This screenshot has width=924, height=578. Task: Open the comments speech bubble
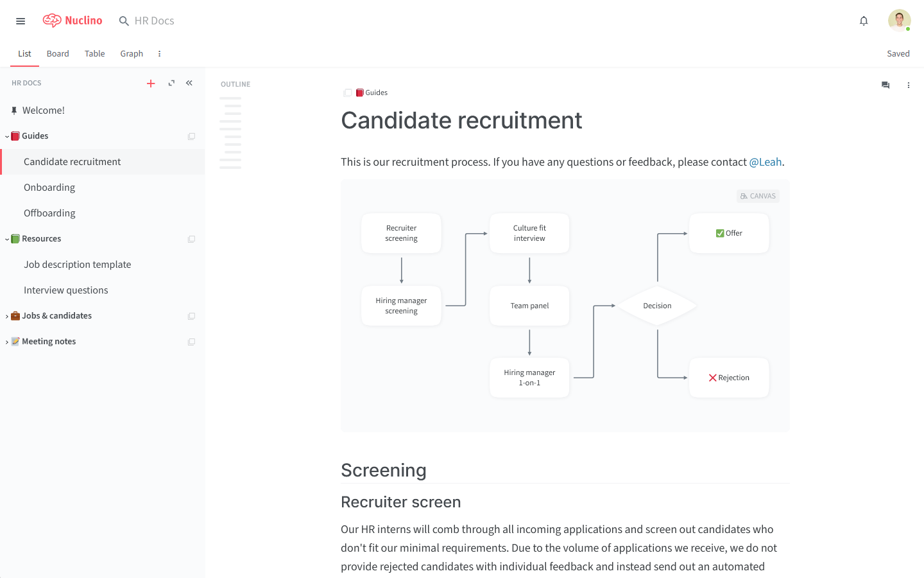click(886, 85)
